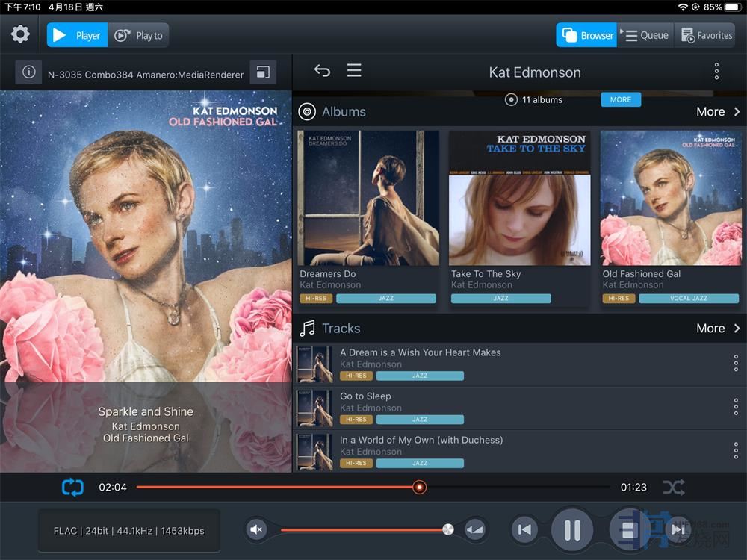This screenshot has height=560, width=747.
Task: Skip to the previous track
Action: [x=524, y=530]
